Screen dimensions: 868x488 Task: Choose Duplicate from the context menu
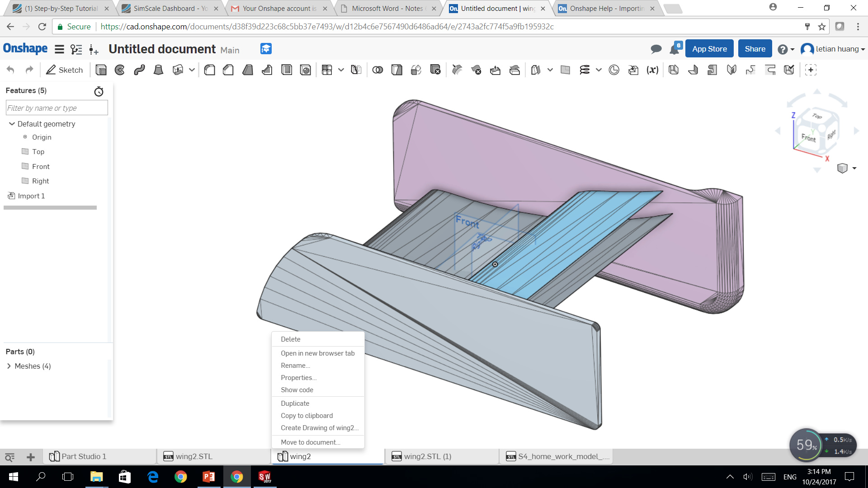point(295,404)
